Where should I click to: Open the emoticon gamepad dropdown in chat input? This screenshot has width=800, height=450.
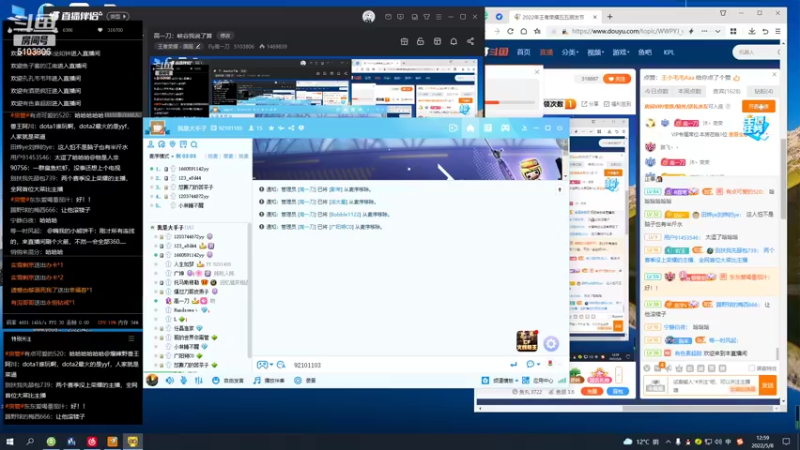click(265, 365)
